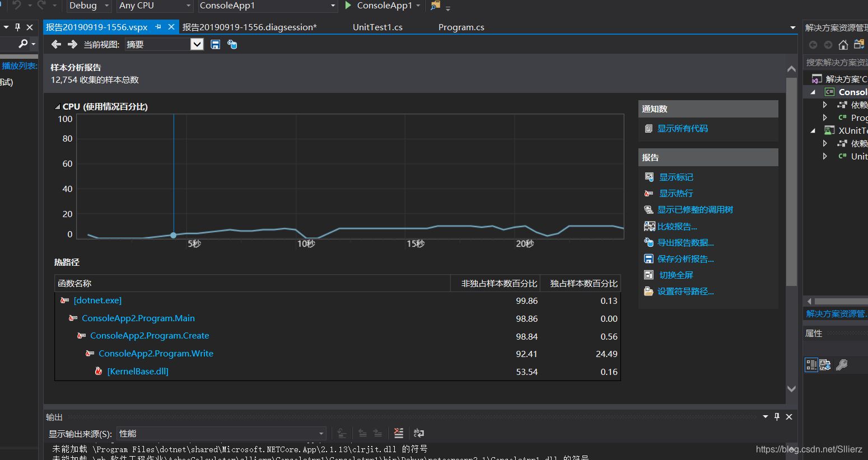868x460 pixels.
Task: Click the flame icon beside [KernelBase.dll]
Action: pos(99,371)
